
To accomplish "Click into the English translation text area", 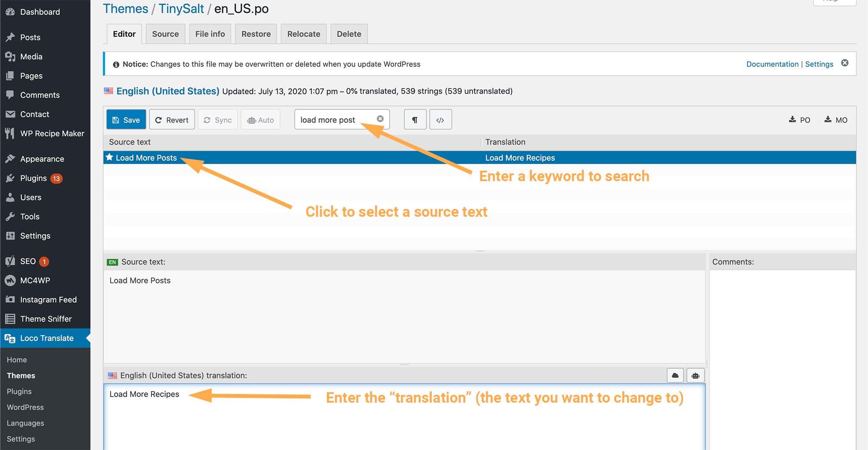I will (x=404, y=417).
